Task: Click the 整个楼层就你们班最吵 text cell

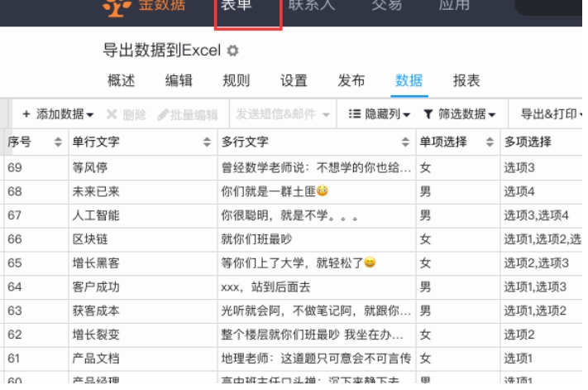Action: [317, 335]
